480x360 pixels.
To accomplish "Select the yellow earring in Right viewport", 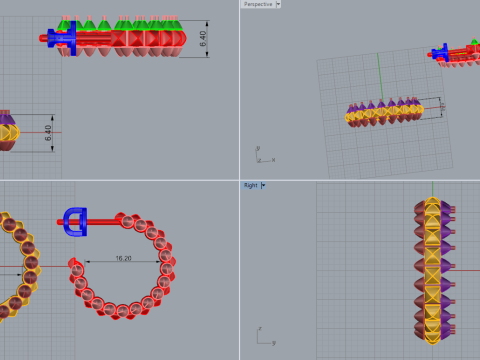I will tap(434, 271).
